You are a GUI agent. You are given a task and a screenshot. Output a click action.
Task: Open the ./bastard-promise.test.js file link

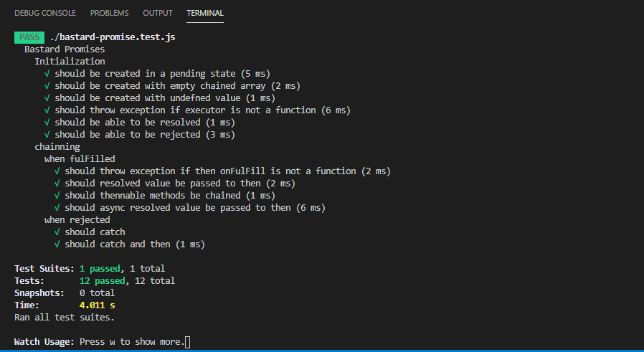tap(113, 37)
